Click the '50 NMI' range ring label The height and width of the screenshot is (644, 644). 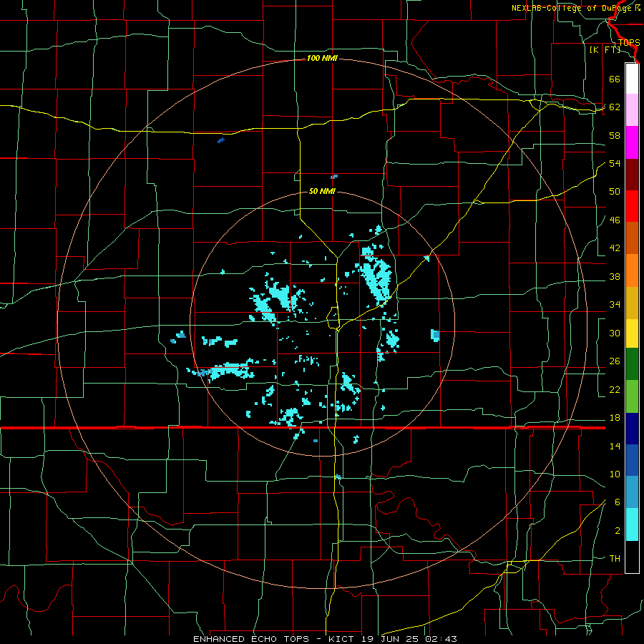pyautogui.click(x=323, y=191)
